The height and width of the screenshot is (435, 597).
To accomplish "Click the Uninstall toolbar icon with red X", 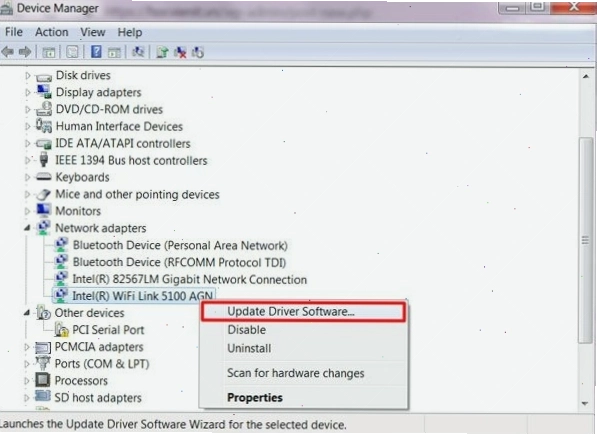I will click(x=180, y=52).
